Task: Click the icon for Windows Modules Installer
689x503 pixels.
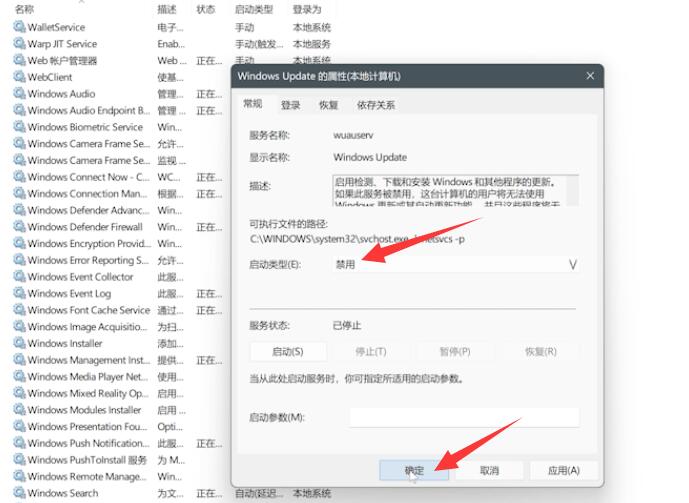Action: (19, 409)
